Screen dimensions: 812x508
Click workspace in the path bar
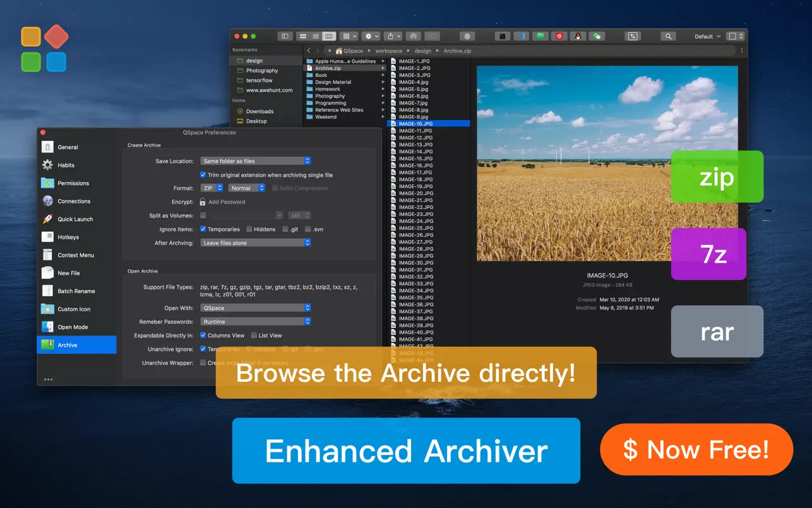point(389,51)
